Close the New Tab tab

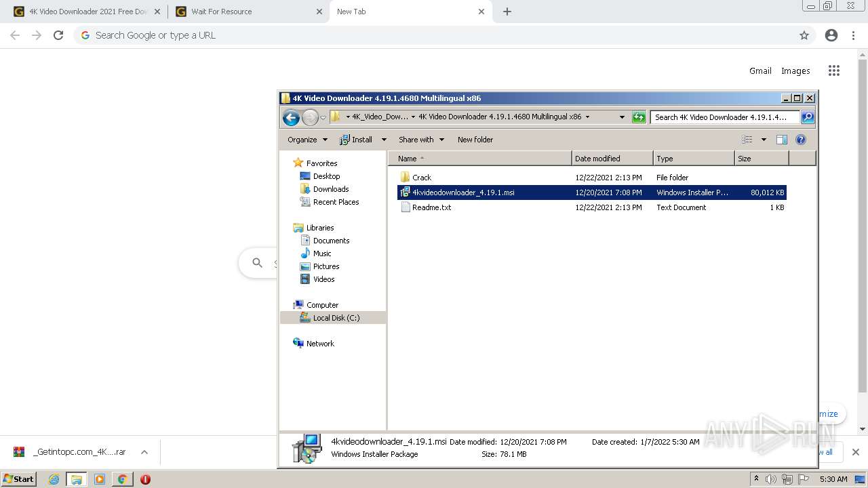481,12
